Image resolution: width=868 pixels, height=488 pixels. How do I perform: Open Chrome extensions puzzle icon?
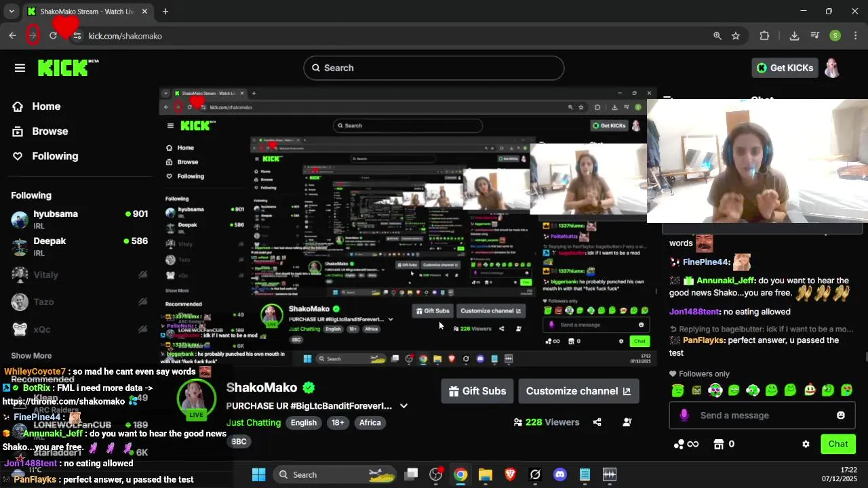(764, 36)
